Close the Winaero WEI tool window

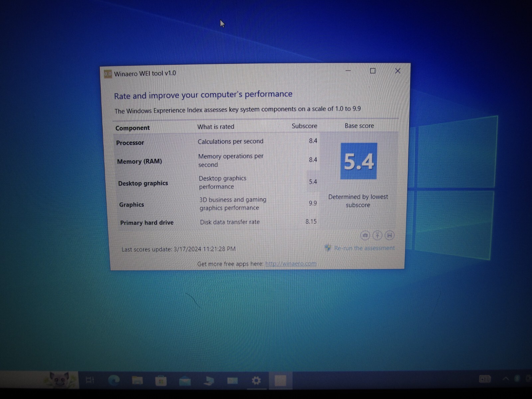tap(398, 71)
